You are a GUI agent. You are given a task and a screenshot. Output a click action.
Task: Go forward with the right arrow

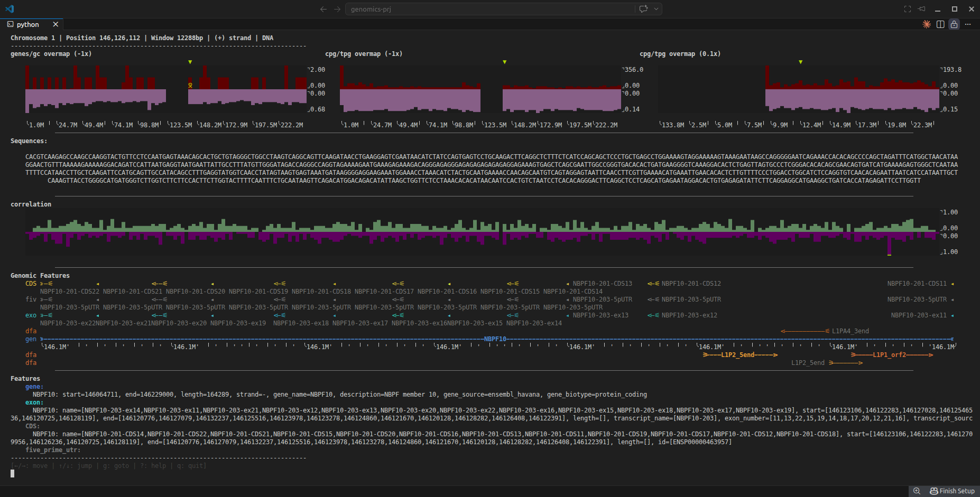pyautogui.click(x=337, y=9)
